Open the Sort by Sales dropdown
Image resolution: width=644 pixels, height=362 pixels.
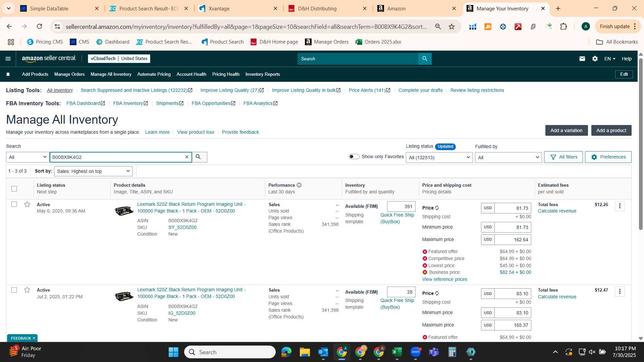(x=93, y=171)
